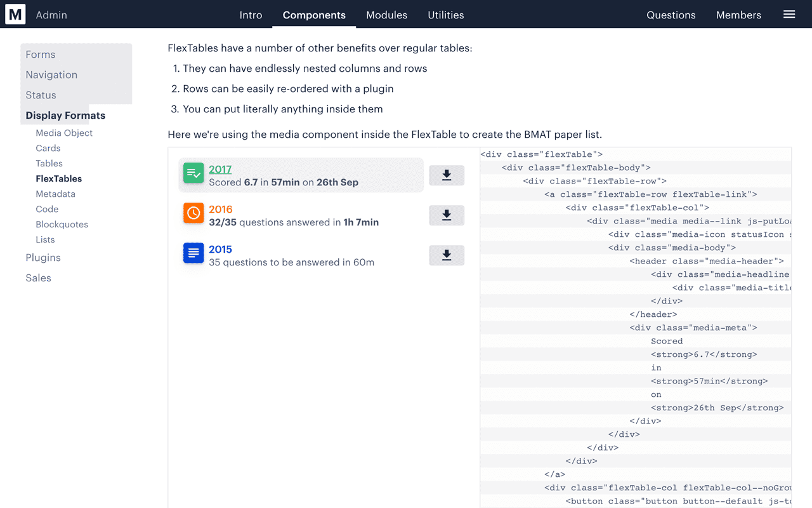Expand the Plugins sidebar section
This screenshot has width=812, height=508.
(x=43, y=258)
